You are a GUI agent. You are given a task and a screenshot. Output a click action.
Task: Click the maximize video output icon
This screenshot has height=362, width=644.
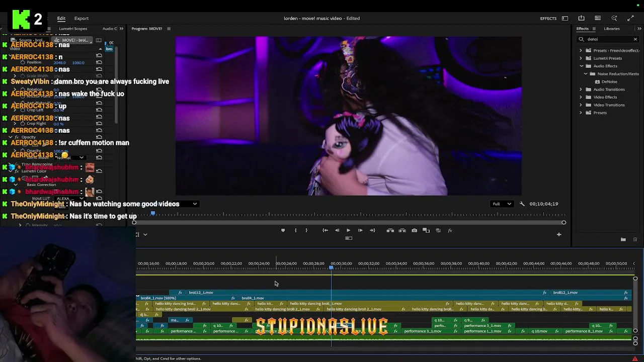[x=630, y=18]
